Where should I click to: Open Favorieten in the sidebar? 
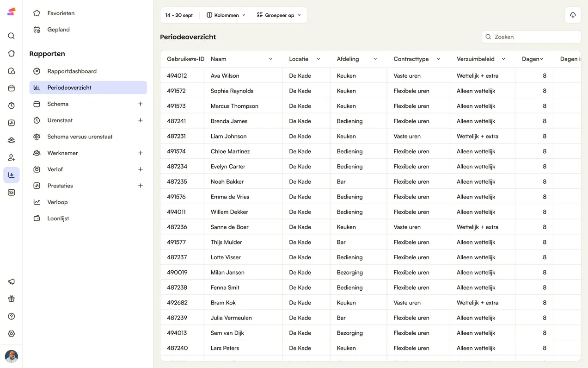[88, 13]
